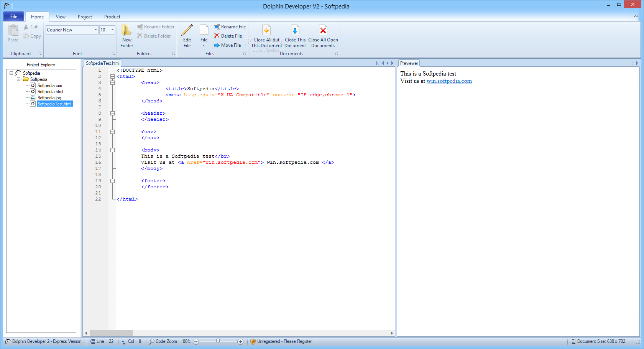Click the Previewer tab
The width and height of the screenshot is (644, 349).
(x=409, y=63)
